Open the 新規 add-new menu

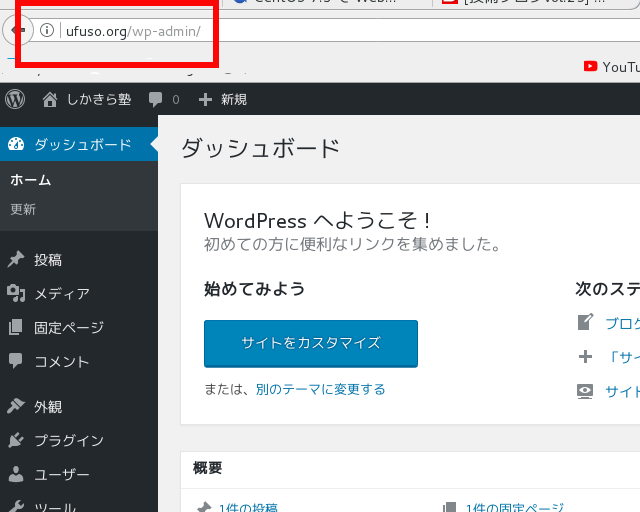[x=223, y=99]
